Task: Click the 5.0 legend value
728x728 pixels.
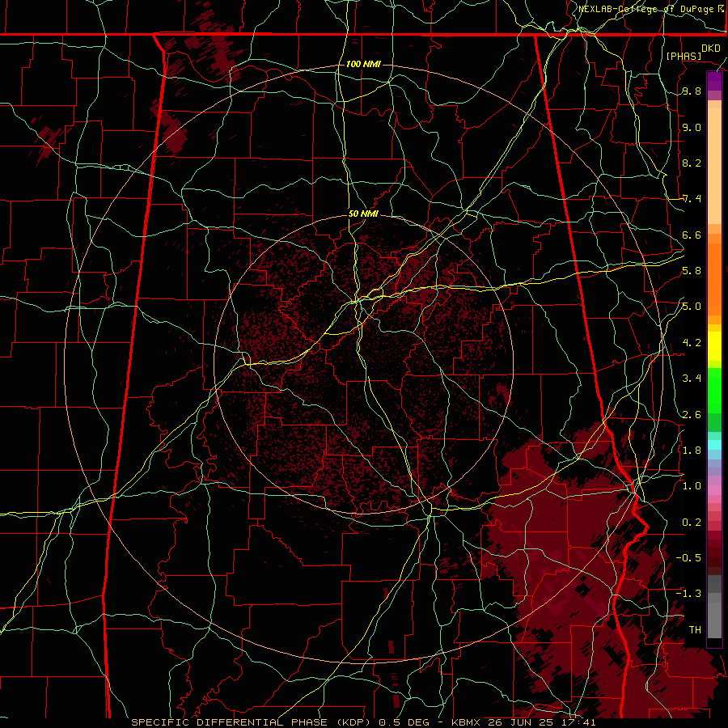Action: pyautogui.click(x=692, y=307)
